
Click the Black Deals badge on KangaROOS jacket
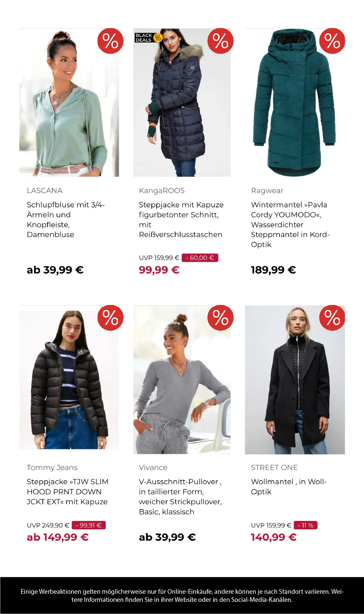click(148, 37)
